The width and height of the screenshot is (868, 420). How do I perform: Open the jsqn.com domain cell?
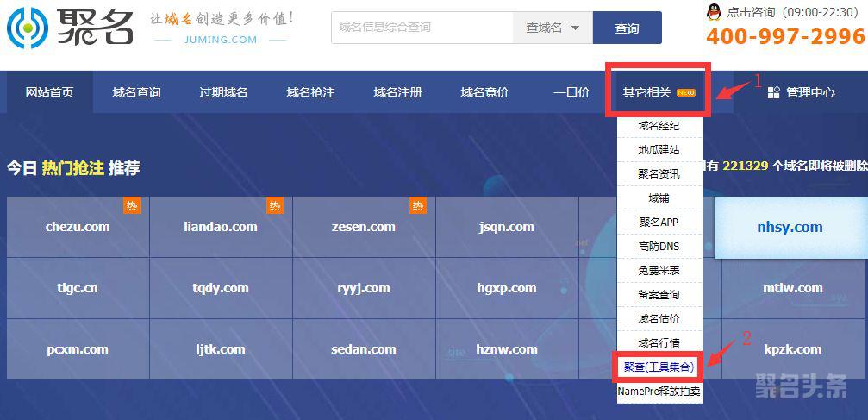tap(507, 227)
